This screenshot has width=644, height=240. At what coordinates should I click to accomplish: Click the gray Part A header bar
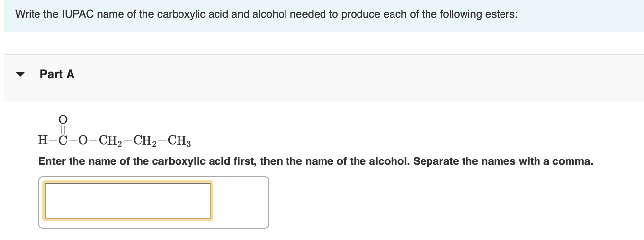[345, 78]
